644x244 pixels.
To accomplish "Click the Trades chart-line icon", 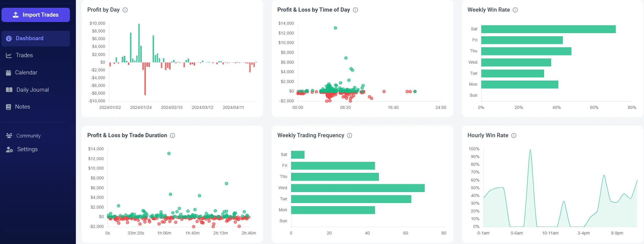I will (9, 55).
